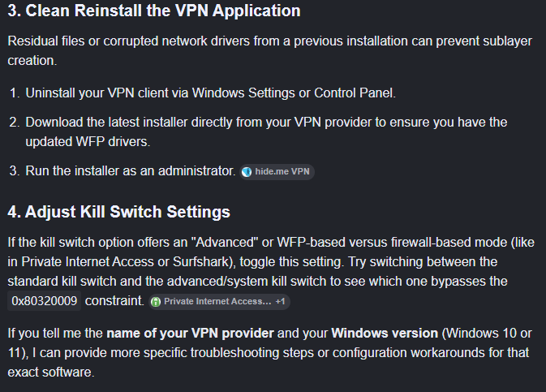The height and width of the screenshot is (392, 546).
Task: Click the Clean Reinstall the VPN Application heading
Action: (154, 11)
